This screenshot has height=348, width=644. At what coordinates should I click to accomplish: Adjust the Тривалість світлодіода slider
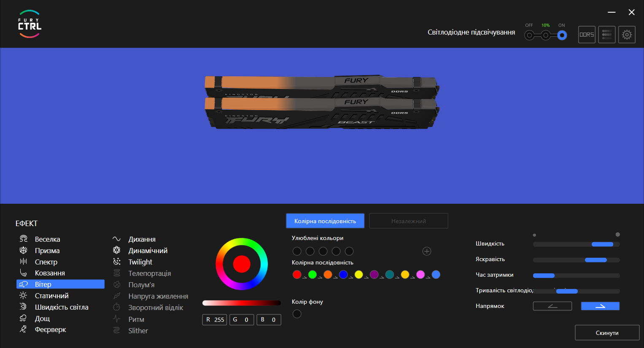pos(577,291)
